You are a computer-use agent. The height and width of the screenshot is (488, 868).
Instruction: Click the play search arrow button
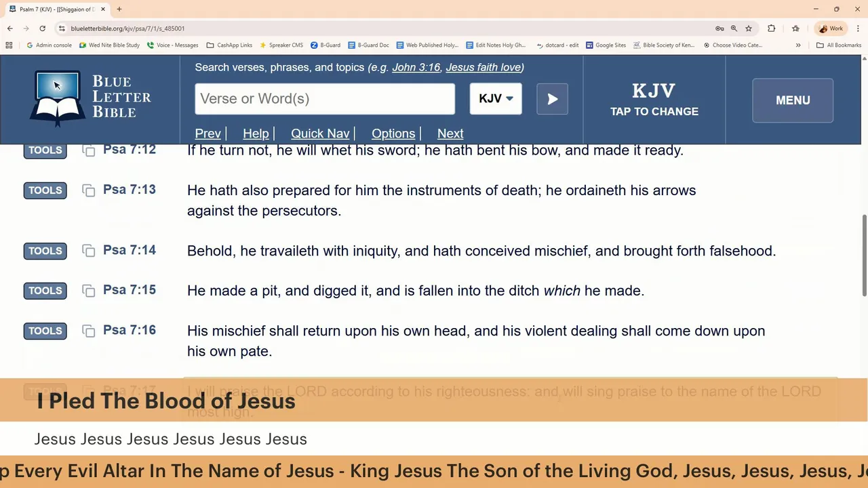pos(552,99)
